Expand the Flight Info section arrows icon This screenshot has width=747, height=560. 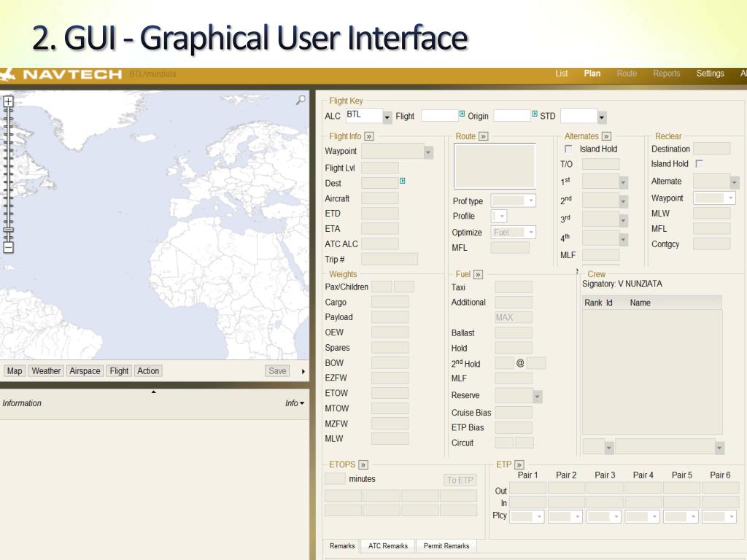368,136
